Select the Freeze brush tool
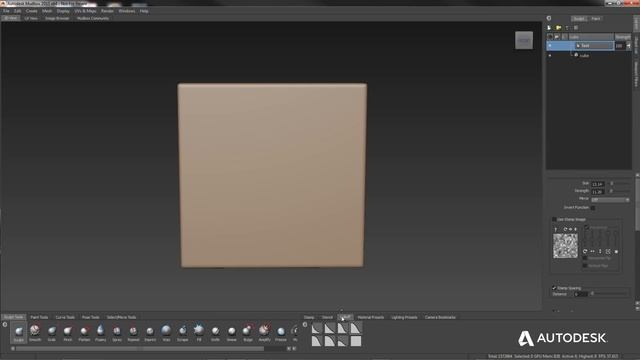640x360 pixels. pyautogui.click(x=280, y=332)
